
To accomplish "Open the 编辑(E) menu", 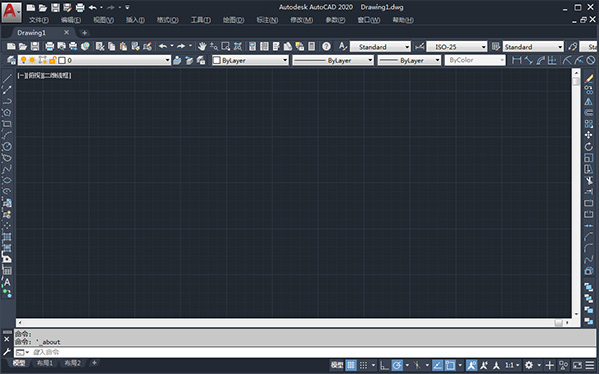I will pyautogui.click(x=71, y=20).
